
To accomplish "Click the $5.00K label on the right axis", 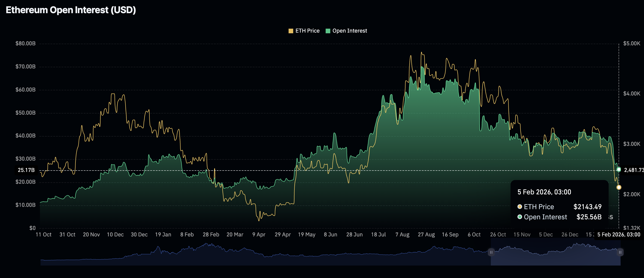I will pyautogui.click(x=632, y=43).
